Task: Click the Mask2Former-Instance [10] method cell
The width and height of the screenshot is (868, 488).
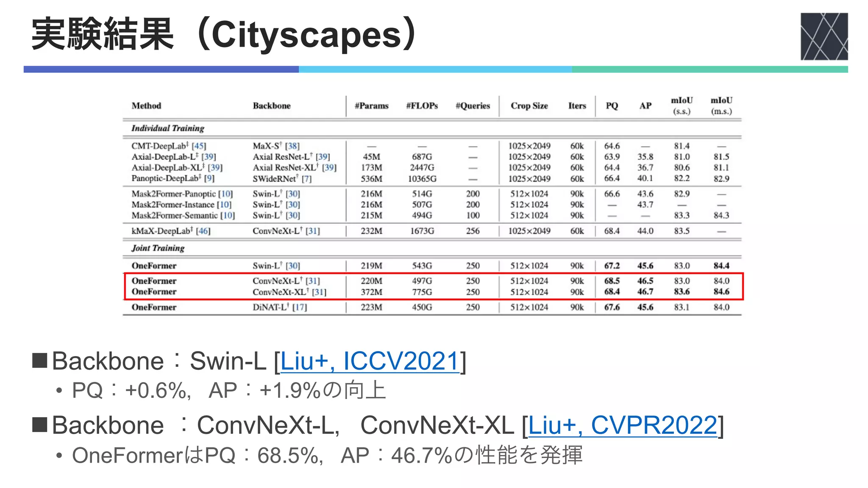Action: (x=181, y=205)
